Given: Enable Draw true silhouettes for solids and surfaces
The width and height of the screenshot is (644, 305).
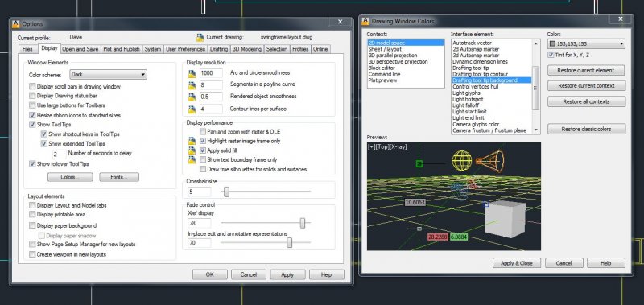Looking at the screenshot, I should point(203,169).
